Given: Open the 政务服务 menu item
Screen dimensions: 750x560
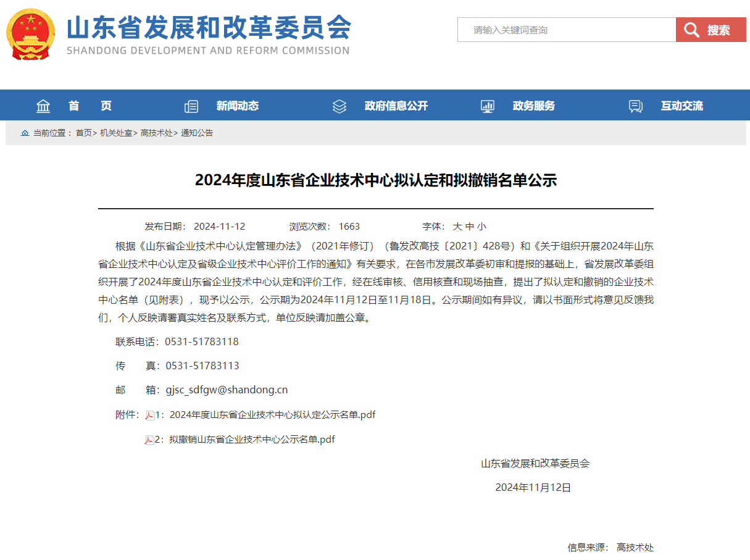Looking at the screenshot, I should [x=534, y=106].
